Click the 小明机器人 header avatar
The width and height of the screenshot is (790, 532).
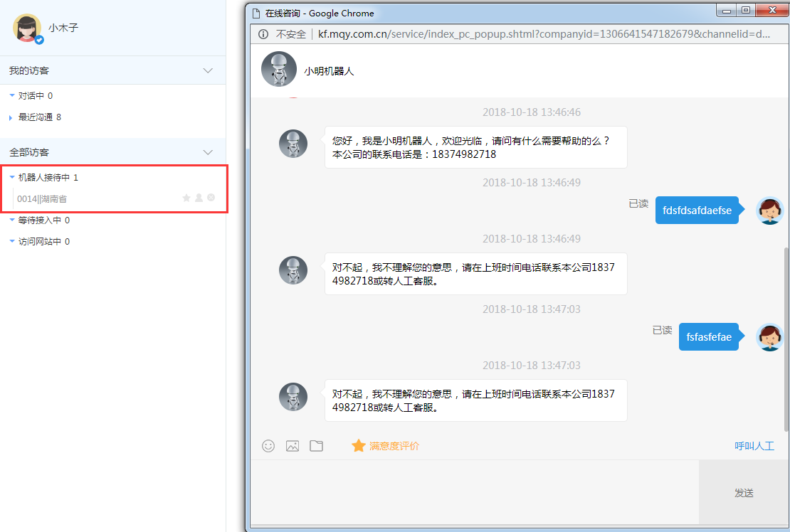279,70
